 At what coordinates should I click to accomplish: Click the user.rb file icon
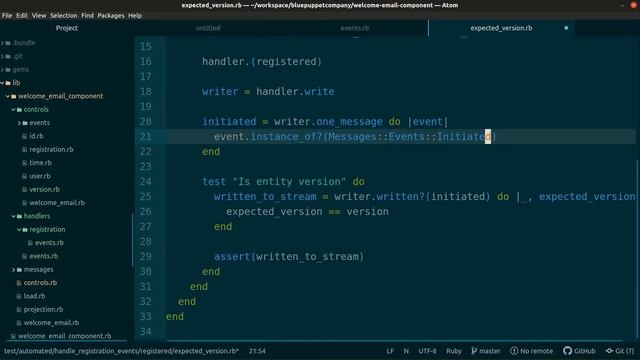(24, 176)
